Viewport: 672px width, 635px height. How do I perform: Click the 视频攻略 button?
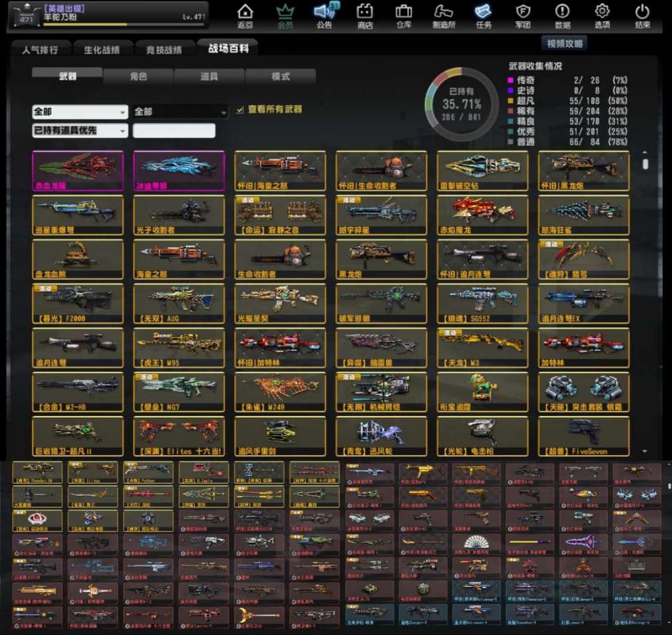pos(565,43)
